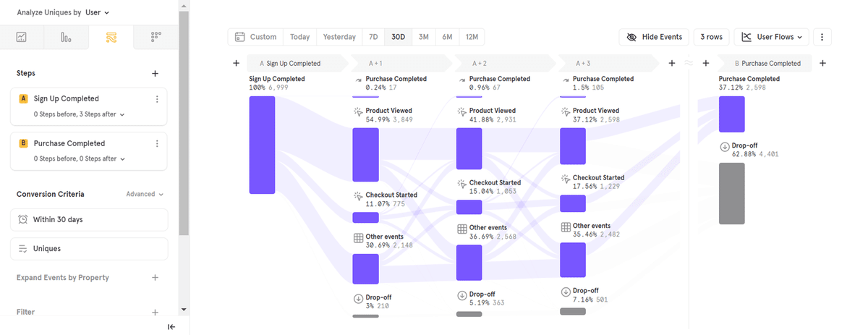This screenshot has width=868, height=335.
Task: Click the 3 rows button
Action: click(711, 37)
